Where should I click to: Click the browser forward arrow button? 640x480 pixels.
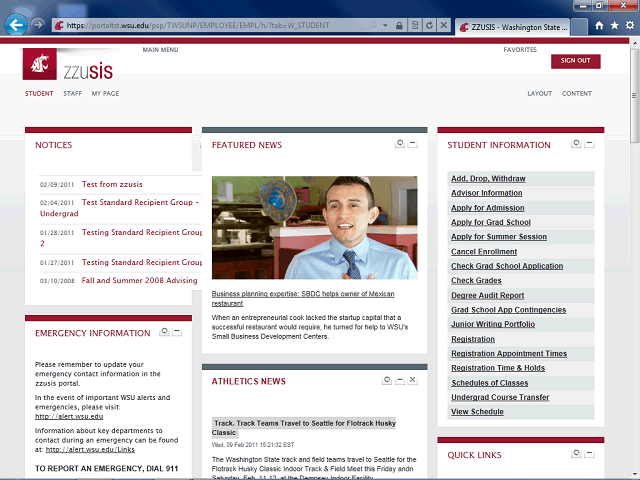click(x=38, y=25)
